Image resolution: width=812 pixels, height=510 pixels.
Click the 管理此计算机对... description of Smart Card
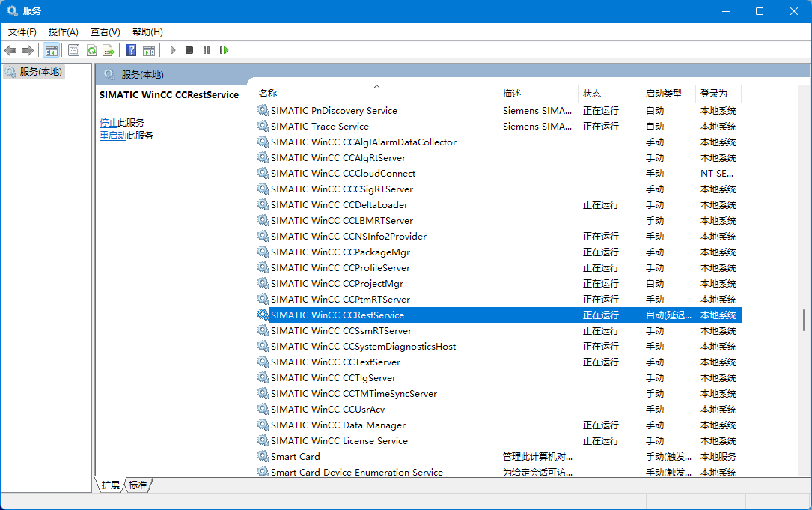coord(537,457)
